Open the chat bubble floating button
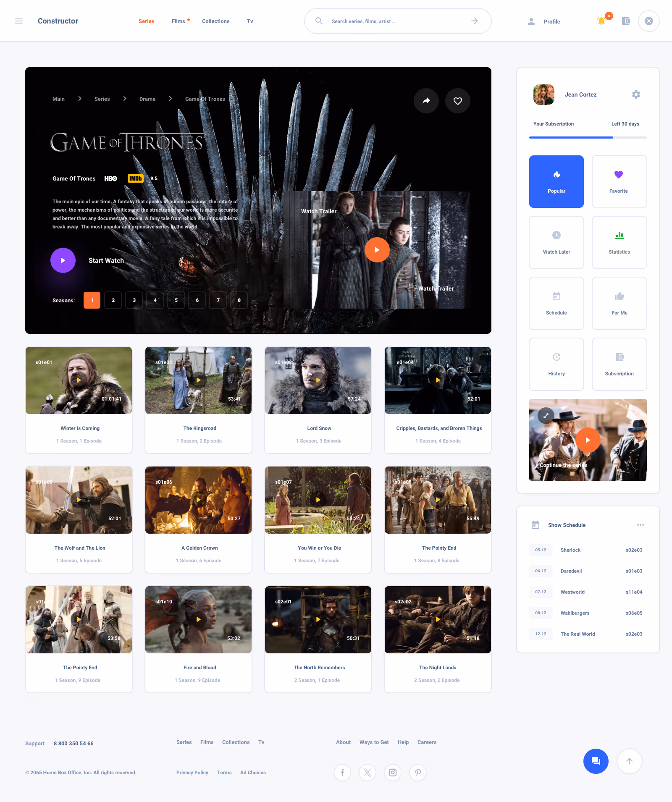This screenshot has width=672, height=802. point(596,761)
